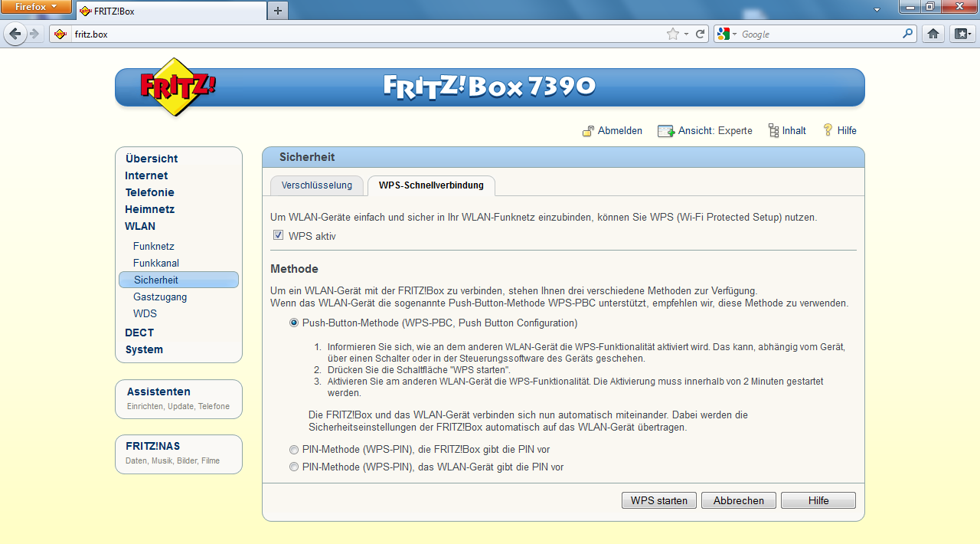Open the Inhalt sitemap icon
Image resolution: width=980 pixels, height=544 pixels.
773,131
